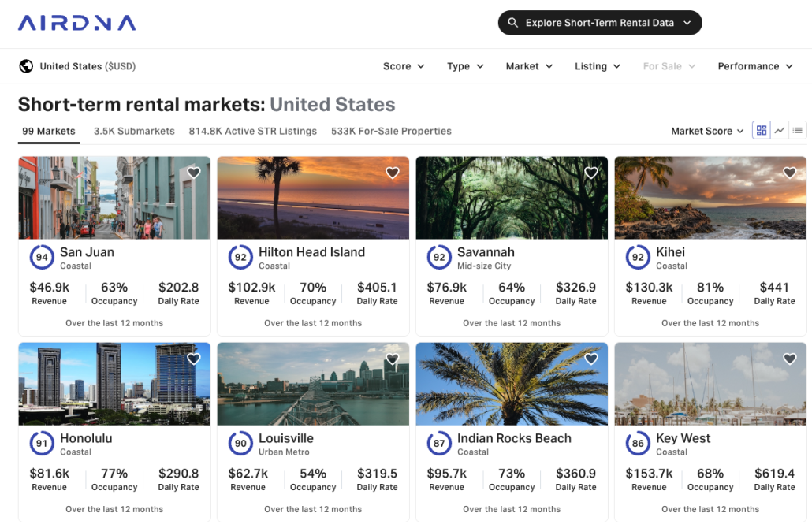Select the 533K For-Sale Properties tab
Image resolution: width=812 pixels, height=528 pixels.
click(391, 132)
